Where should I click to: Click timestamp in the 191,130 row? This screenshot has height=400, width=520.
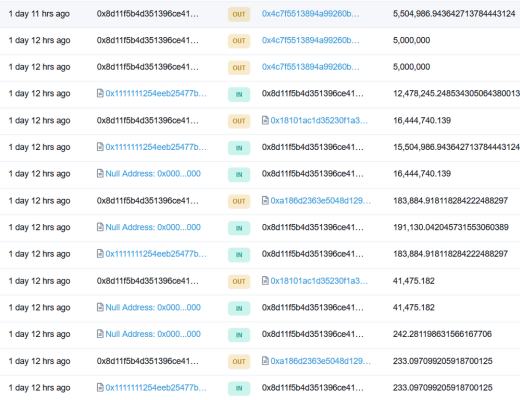click(x=39, y=228)
